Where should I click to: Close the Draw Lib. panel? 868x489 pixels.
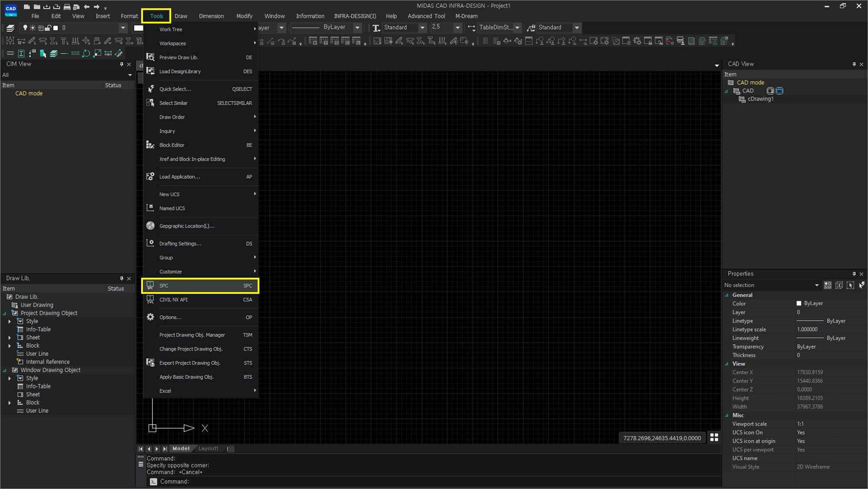point(129,278)
